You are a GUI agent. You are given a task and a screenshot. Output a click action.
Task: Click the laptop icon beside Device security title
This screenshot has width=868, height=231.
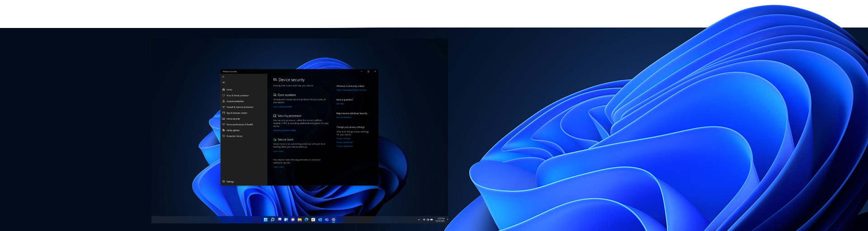click(x=275, y=80)
